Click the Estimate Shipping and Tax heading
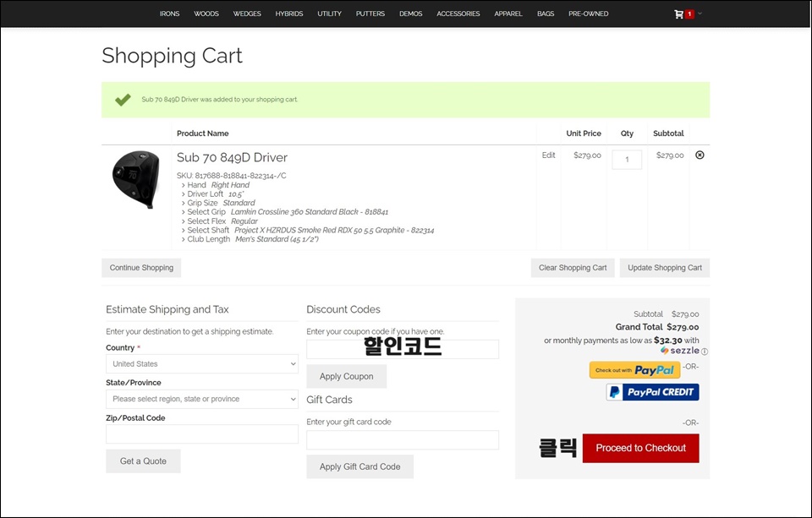This screenshot has height=518, width=812. (167, 309)
